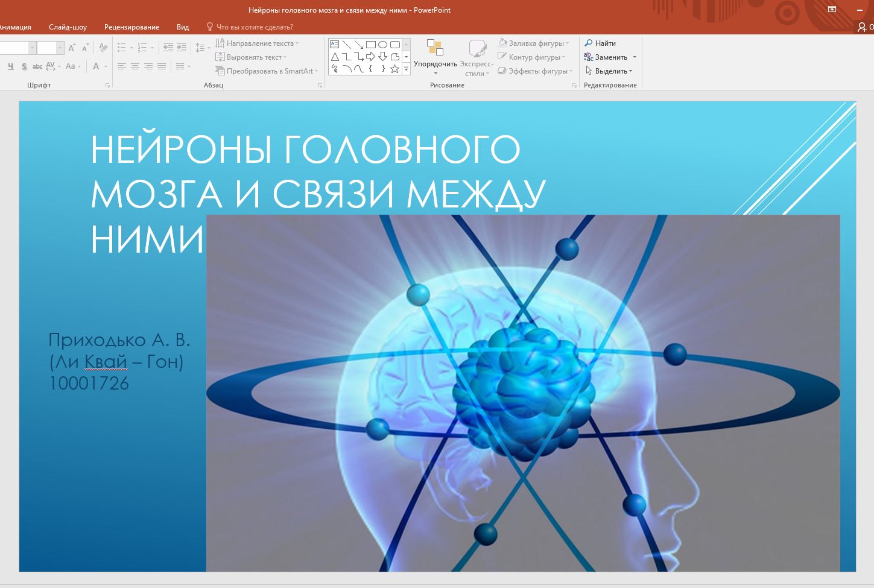Select the straight line shape

(x=347, y=45)
